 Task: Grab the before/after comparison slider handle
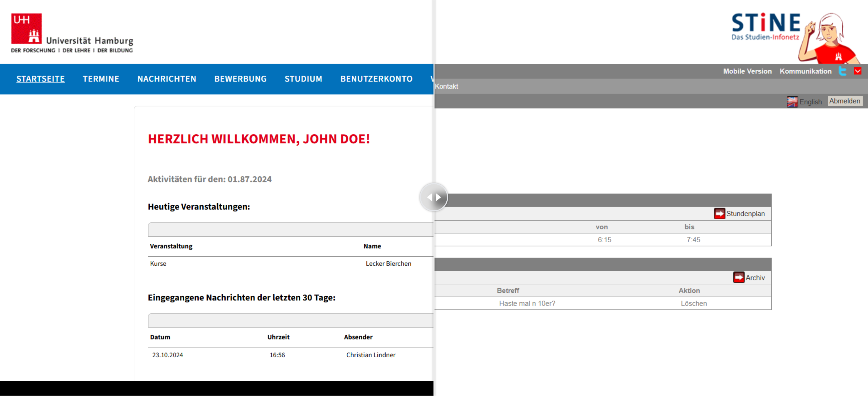pyautogui.click(x=434, y=197)
